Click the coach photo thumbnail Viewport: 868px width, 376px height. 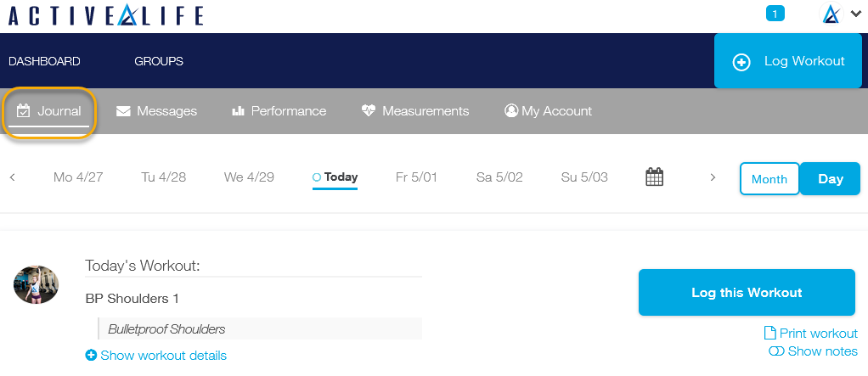tap(36, 285)
